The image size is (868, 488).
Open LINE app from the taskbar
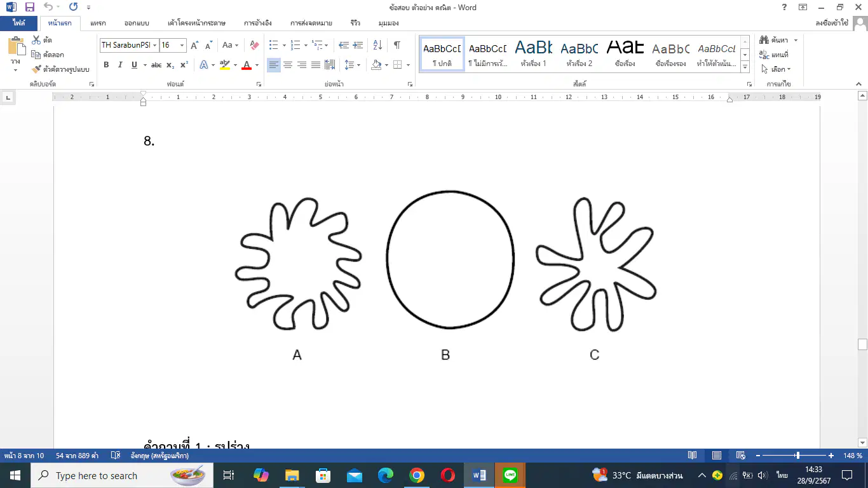(x=510, y=475)
